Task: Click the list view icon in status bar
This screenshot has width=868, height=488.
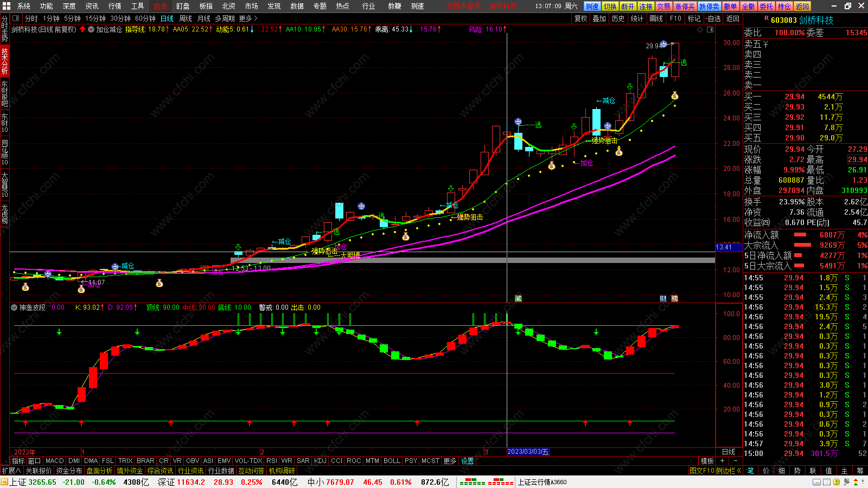Action: tap(827, 482)
